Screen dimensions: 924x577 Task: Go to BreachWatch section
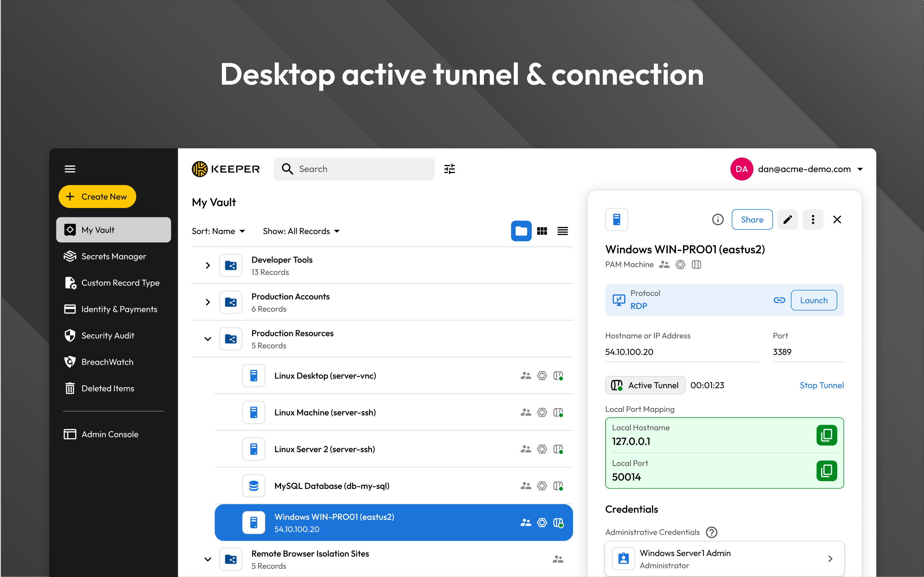(x=107, y=362)
